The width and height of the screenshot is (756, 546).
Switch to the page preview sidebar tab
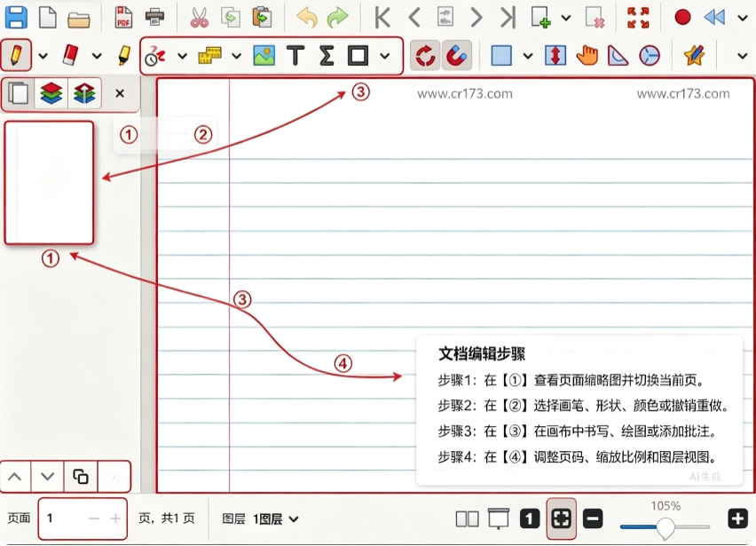tap(19, 92)
